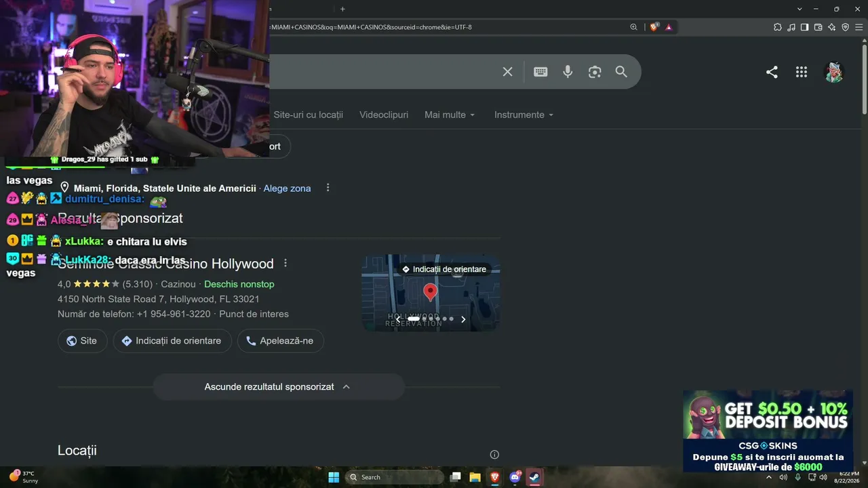868x488 pixels.
Task: Expand the Instrumente dropdown
Action: pos(524,115)
